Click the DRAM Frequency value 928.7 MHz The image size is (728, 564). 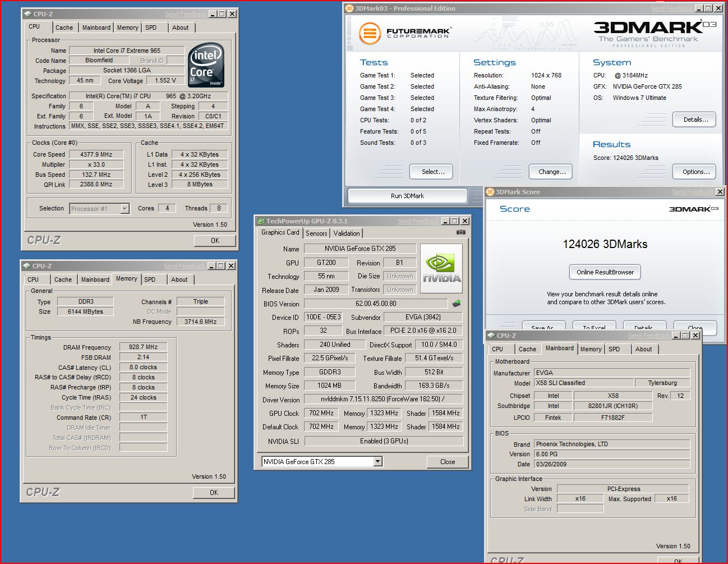point(144,347)
